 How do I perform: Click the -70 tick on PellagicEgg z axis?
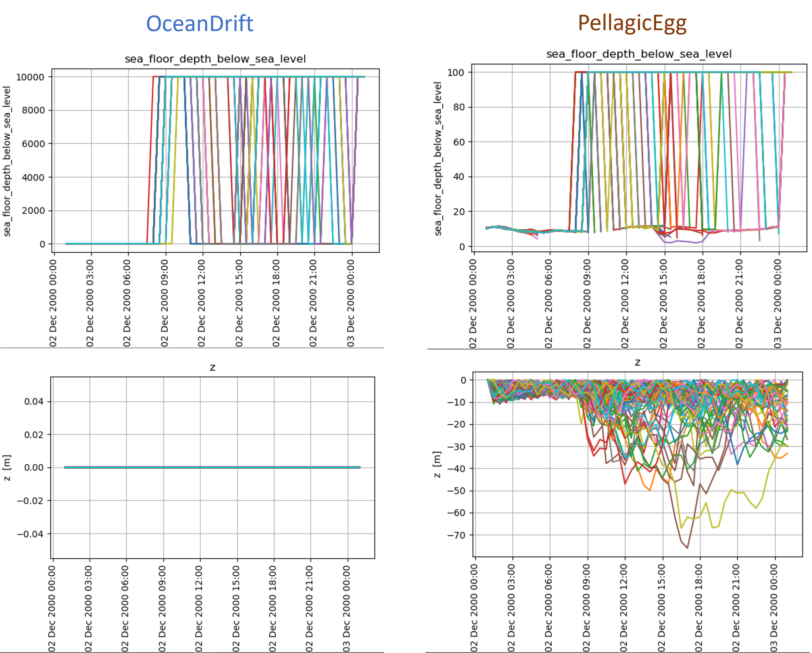click(456, 535)
